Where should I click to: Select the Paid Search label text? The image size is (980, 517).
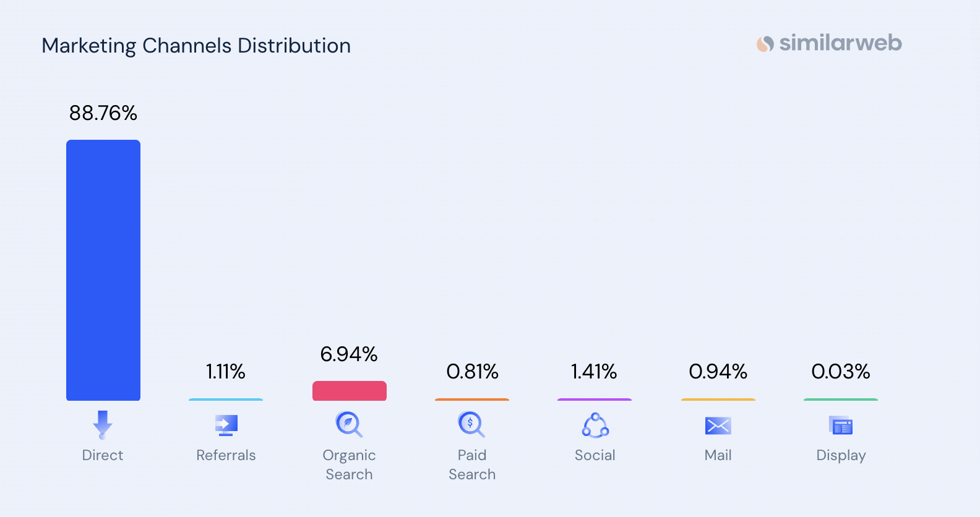[472, 464]
